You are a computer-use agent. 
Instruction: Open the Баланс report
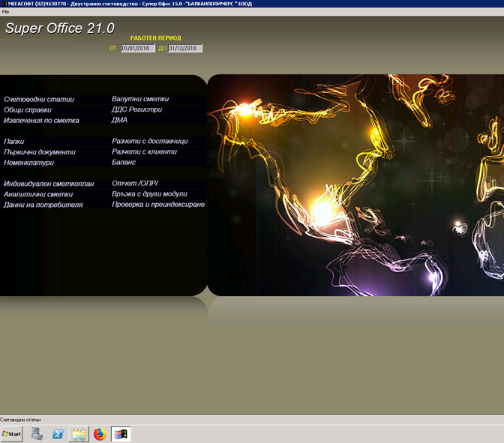[124, 162]
